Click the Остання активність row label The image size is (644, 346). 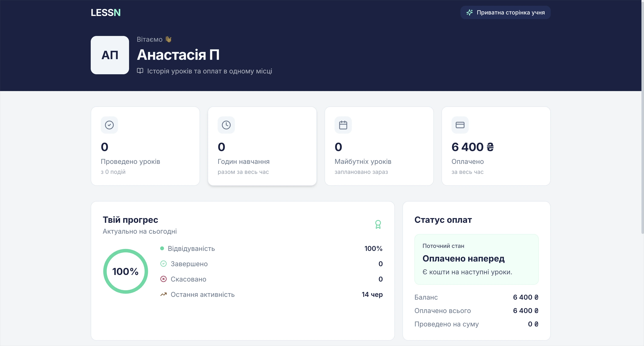coord(203,295)
